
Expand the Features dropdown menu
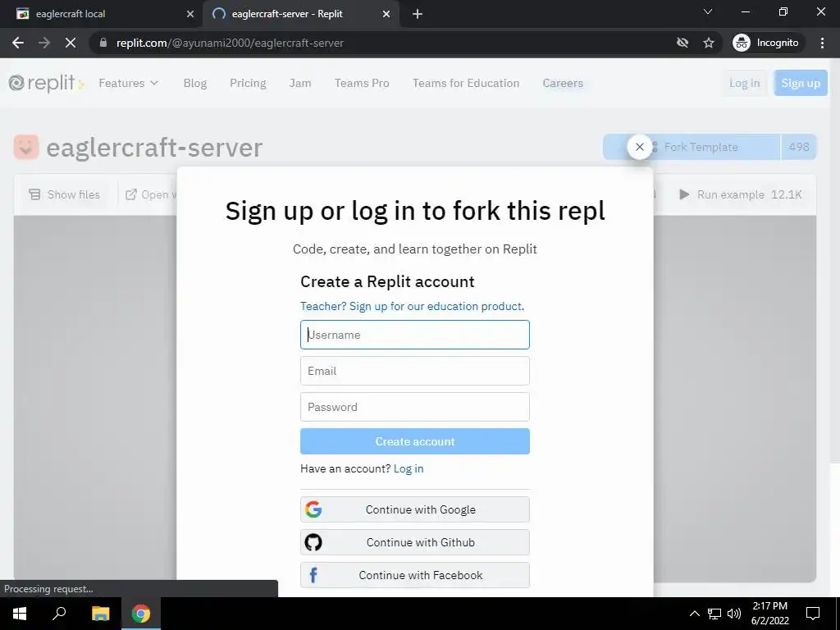coord(129,83)
